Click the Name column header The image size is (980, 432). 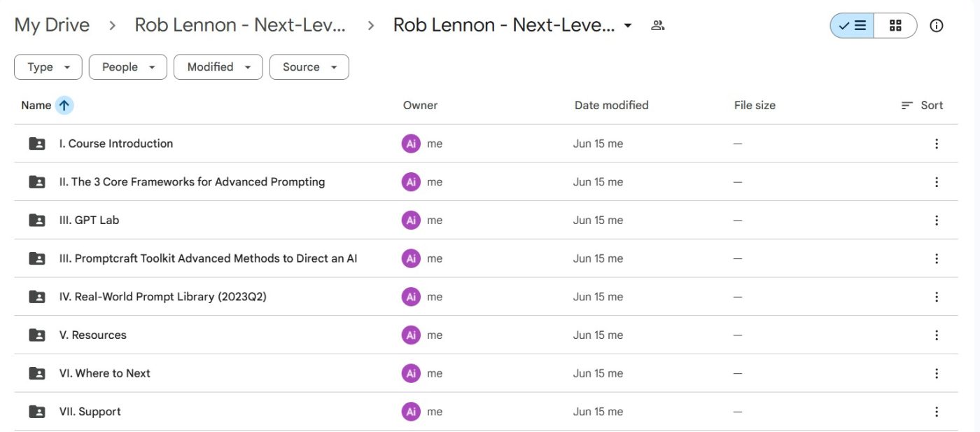(x=36, y=105)
